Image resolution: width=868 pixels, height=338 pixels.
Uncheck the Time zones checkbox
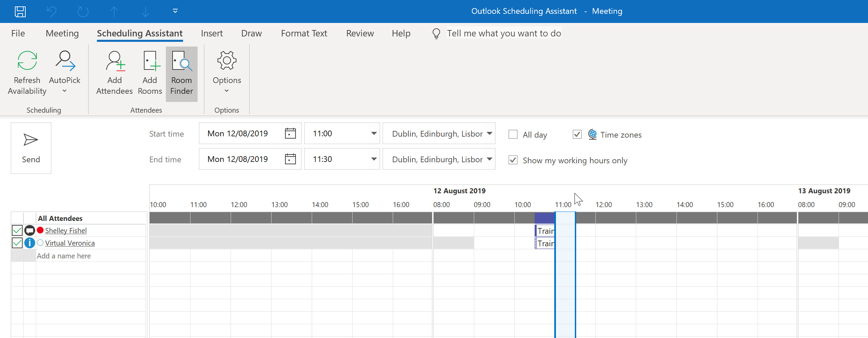[x=577, y=134]
